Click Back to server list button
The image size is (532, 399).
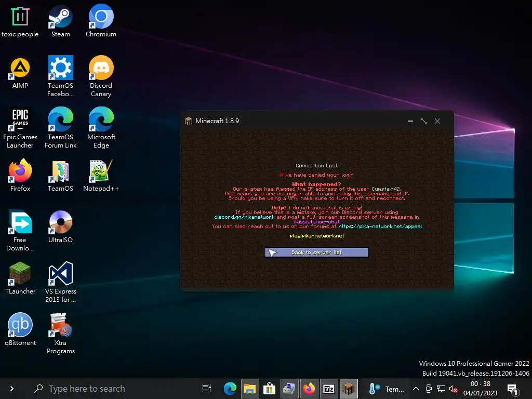(x=316, y=252)
